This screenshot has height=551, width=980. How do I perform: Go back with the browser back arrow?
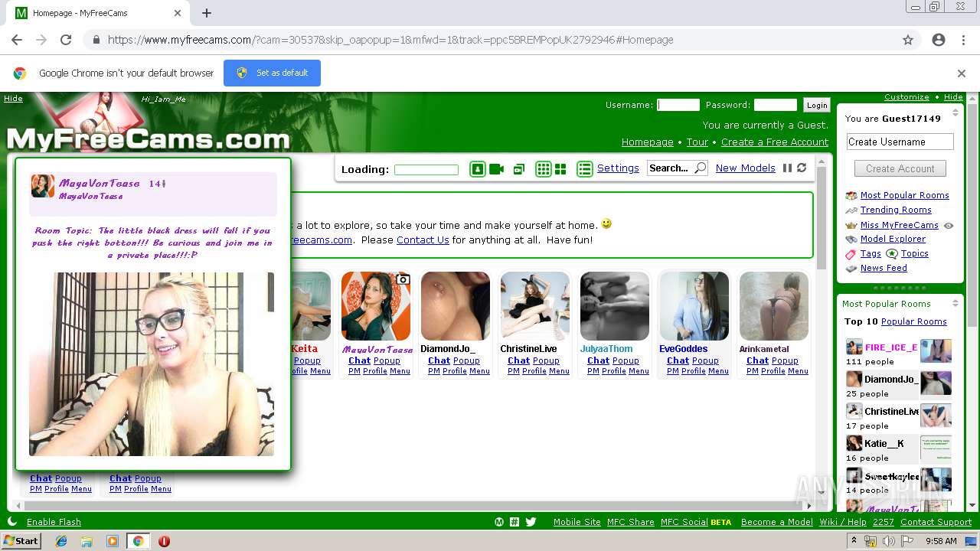click(x=17, y=40)
